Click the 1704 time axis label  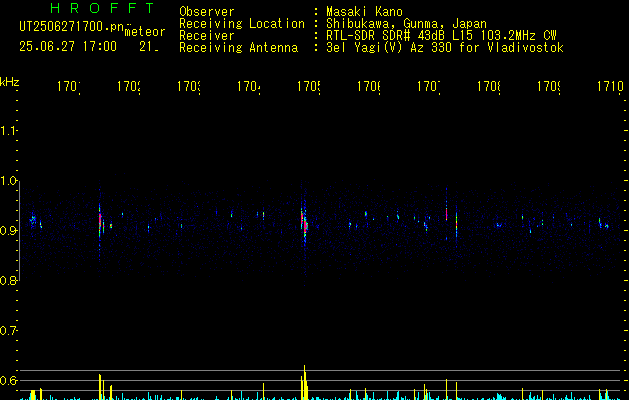click(x=249, y=86)
